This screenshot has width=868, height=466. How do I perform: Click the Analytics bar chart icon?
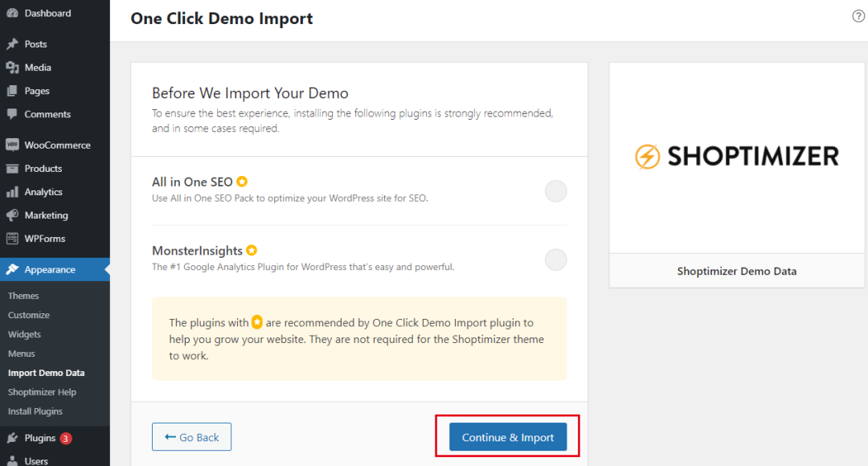point(12,192)
